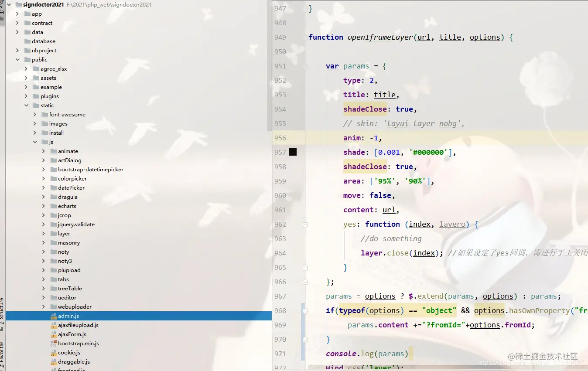The height and width of the screenshot is (371, 588).
Task: Click the app folder icon
Action: pyautogui.click(x=27, y=14)
